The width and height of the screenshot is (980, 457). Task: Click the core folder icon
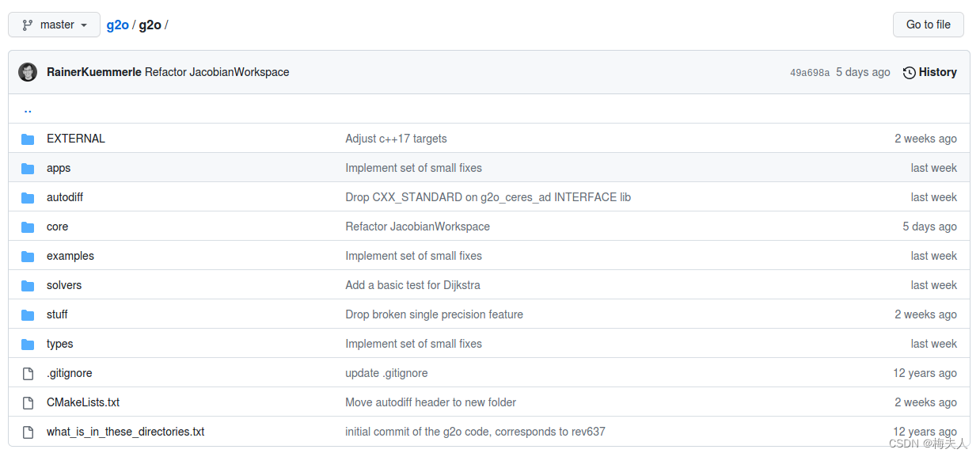(28, 227)
